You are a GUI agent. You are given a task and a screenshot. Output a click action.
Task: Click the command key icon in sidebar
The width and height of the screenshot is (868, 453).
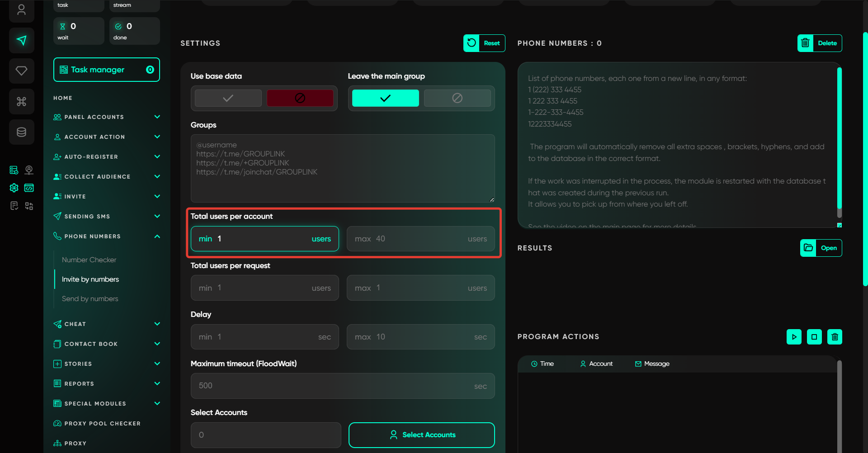click(x=21, y=102)
